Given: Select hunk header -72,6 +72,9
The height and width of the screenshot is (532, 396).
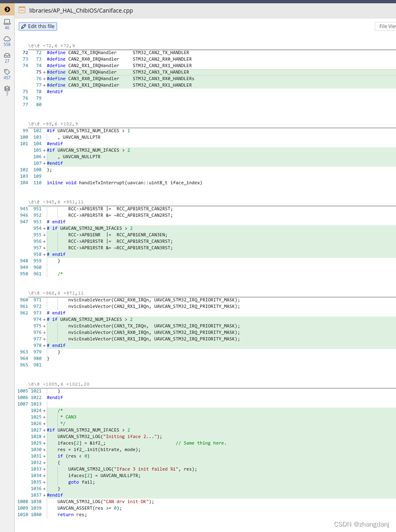Looking at the screenshot, I should click(52, 46).
